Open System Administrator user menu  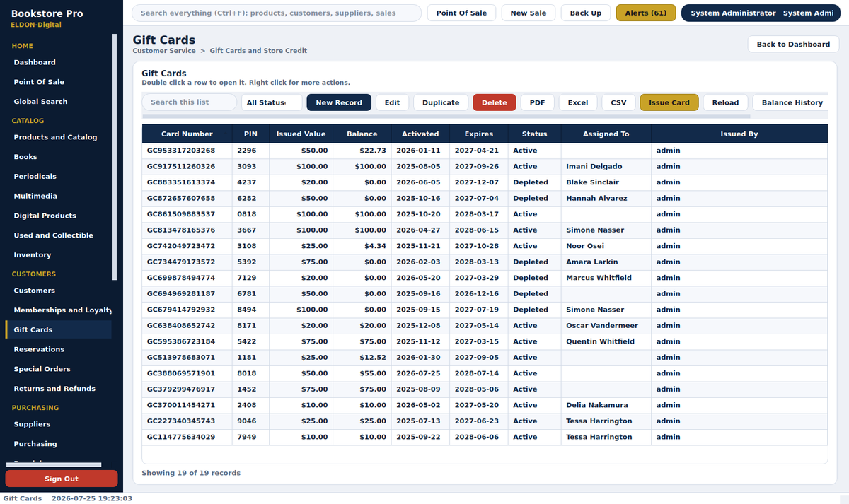tap(761, 13)
